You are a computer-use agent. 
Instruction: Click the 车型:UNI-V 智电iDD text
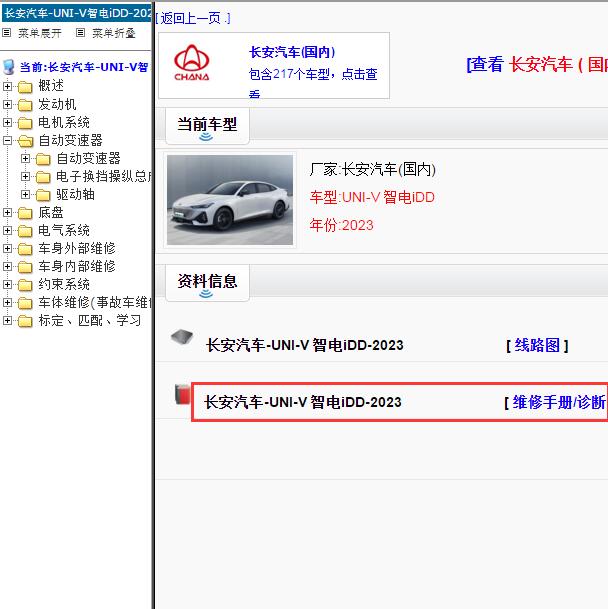[x=372, y=197]
